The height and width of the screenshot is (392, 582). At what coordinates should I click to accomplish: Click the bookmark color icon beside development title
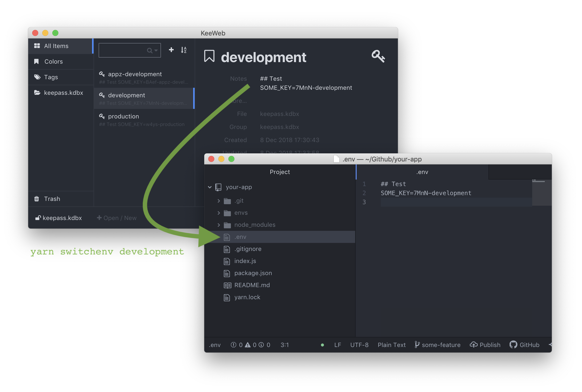[209, 56]
